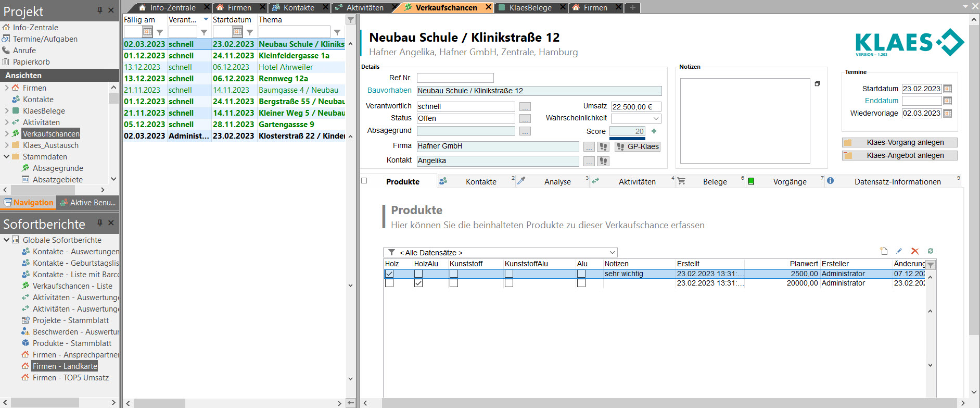Expand the KlaesBelege tree node
Viewport: 980px width, 408px height.
(x=7, y=111)
